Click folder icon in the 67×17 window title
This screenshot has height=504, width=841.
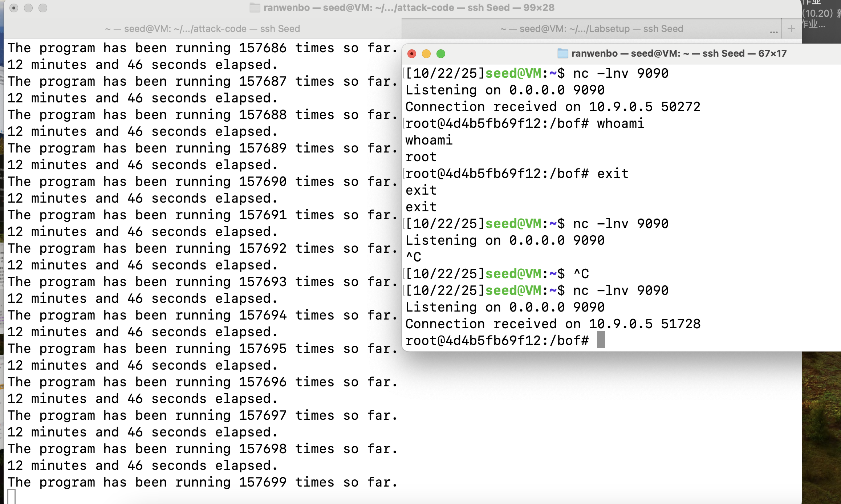click(x=562, y=54)
